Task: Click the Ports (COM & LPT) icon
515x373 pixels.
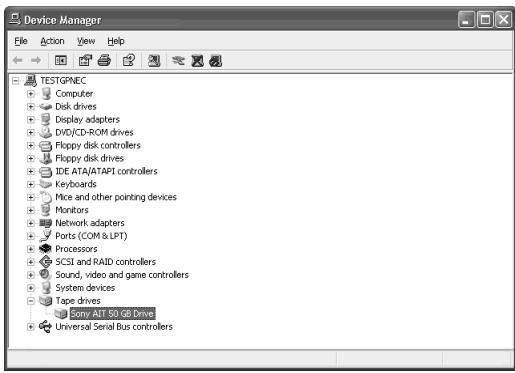Action: [x=45, y=236]
